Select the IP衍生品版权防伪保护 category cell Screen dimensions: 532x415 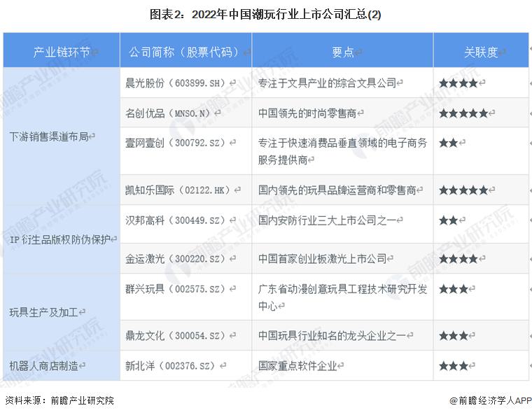click(61, 240)
